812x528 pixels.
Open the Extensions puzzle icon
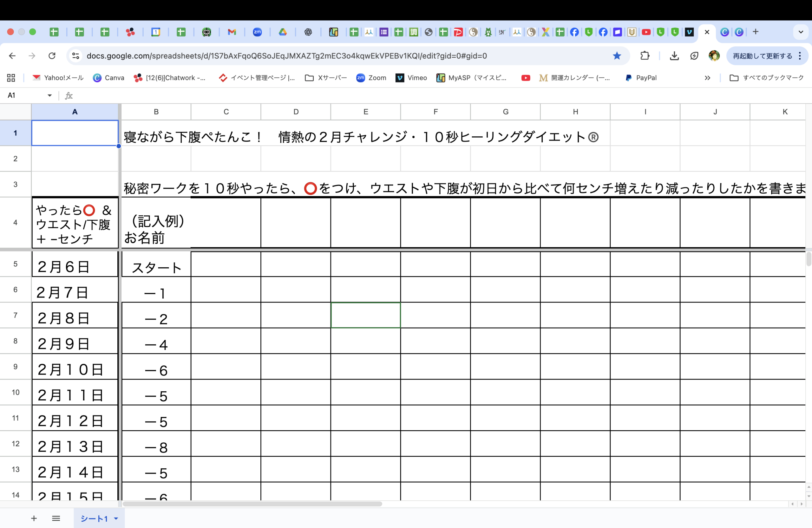[x=645, y=55]
